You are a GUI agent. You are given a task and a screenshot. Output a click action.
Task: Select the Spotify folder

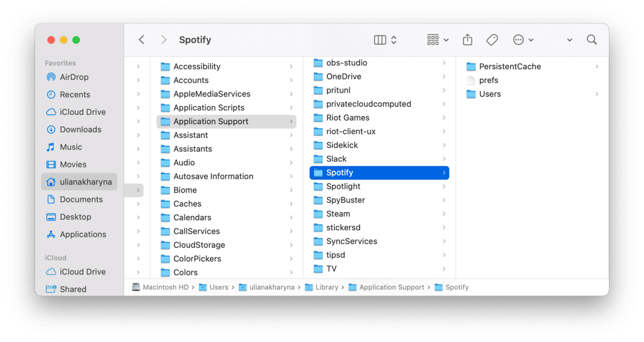tap(379, 173)
